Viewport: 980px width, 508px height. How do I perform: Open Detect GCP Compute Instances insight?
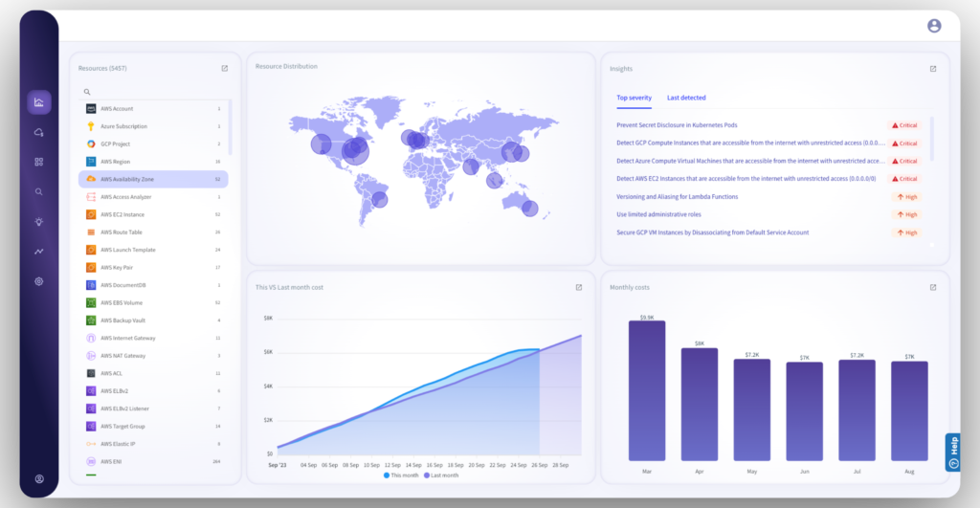(750, 144)
